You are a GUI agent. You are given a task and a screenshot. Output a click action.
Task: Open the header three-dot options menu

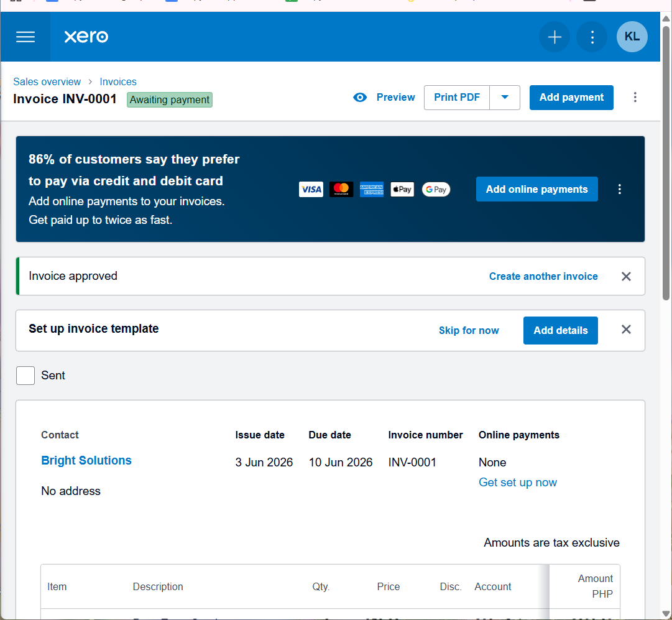pos(592,37)
